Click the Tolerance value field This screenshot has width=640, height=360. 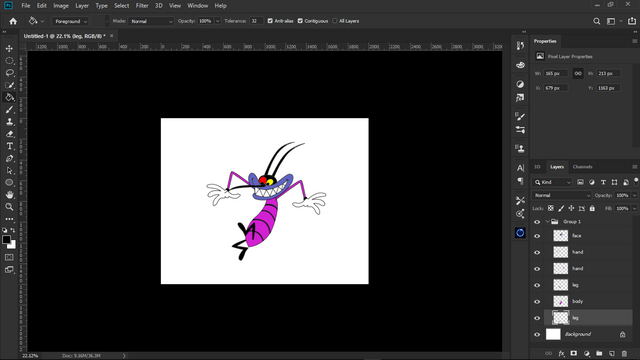coord(256,21)
